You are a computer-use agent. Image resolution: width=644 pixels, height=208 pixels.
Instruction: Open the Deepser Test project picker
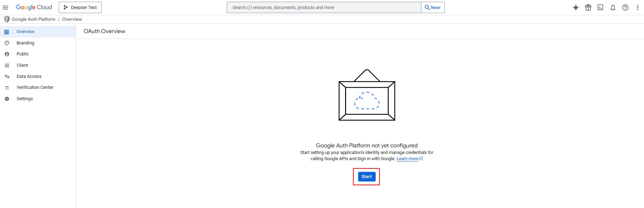tap(80, 7)
